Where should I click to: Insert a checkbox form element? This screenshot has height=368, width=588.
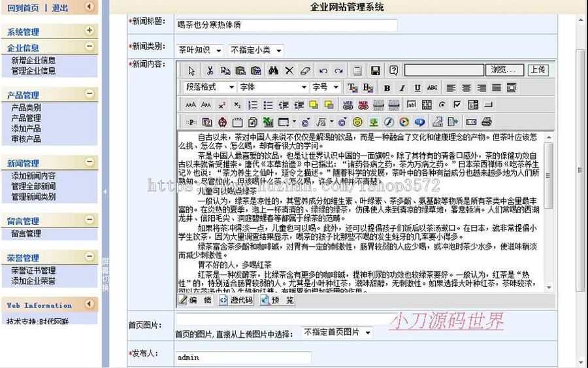pos(457,105)
